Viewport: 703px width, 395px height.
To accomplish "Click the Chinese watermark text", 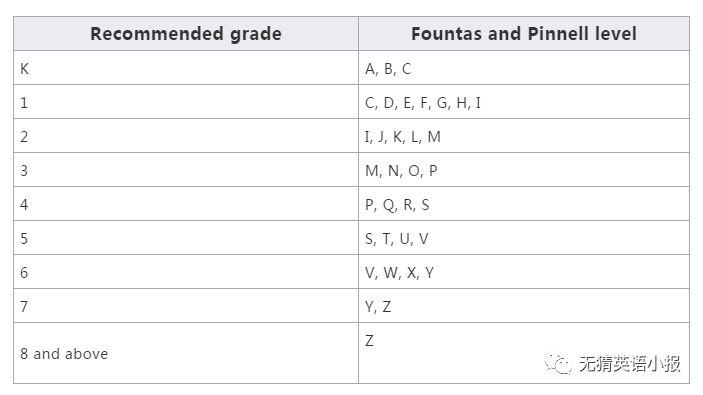I will (629, 363).
